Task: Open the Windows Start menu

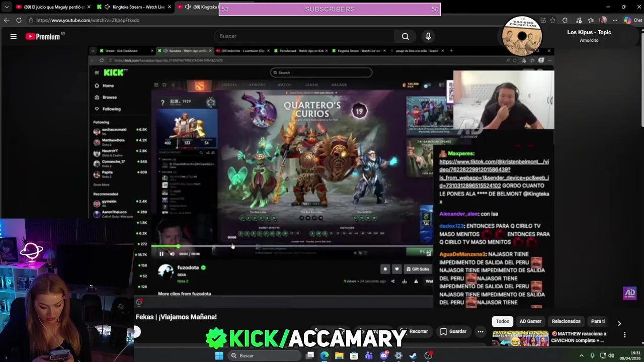Action: (x=219, y=355)
